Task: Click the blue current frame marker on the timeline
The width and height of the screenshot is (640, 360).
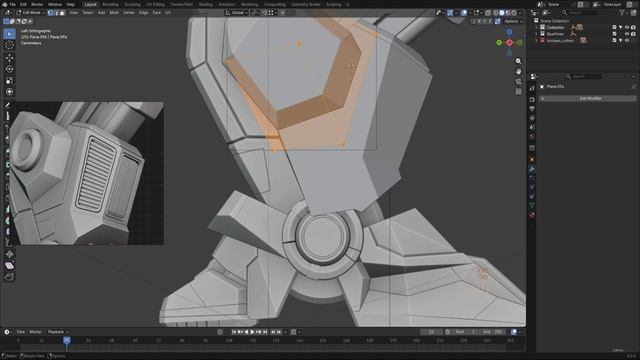Action: [x=67, y=340]
